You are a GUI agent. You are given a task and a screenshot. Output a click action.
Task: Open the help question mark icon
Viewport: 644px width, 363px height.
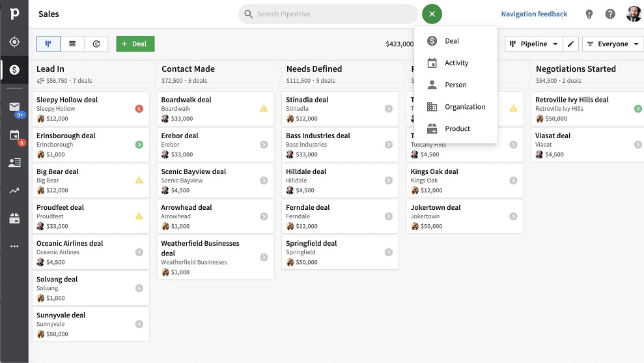point(610,14)
